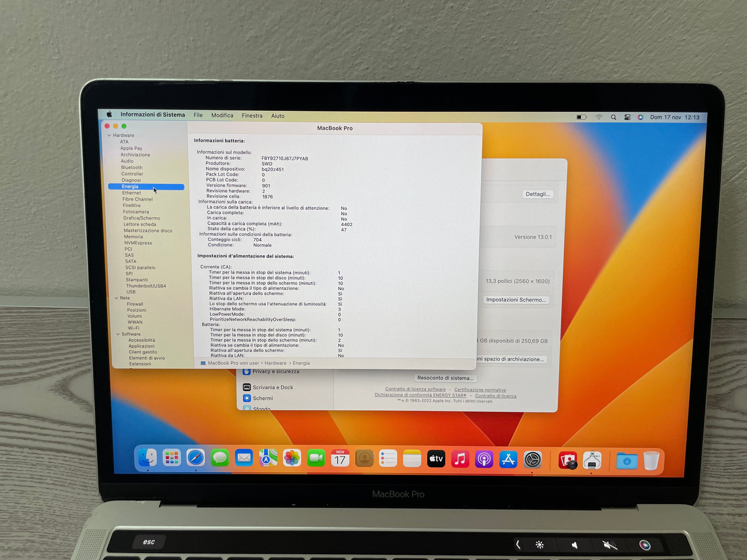
Task: Open the Modifica menu
Action: [x=222, y=115]
